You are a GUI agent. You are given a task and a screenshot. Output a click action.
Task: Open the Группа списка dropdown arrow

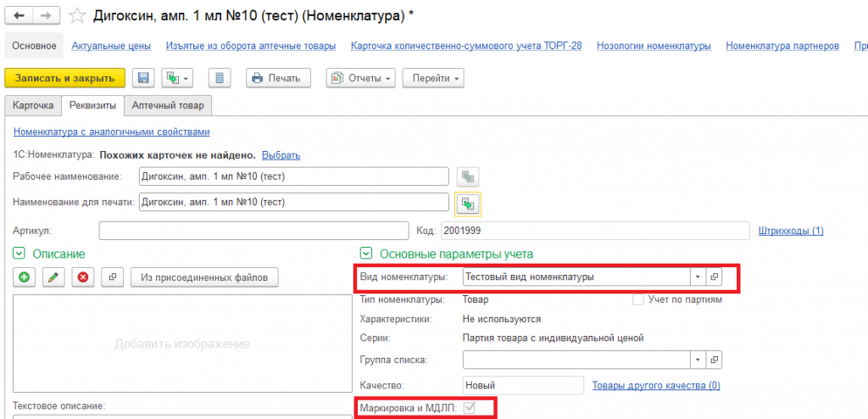[x=698, y=360]
